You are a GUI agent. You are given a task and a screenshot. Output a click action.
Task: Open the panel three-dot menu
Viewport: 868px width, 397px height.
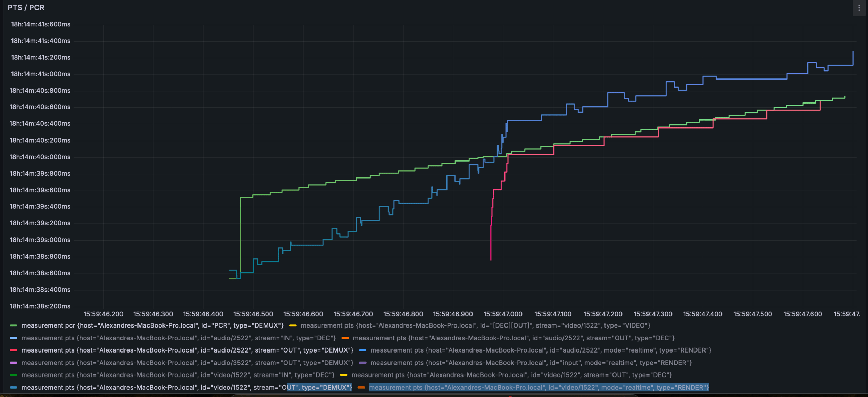coord(859,8)
